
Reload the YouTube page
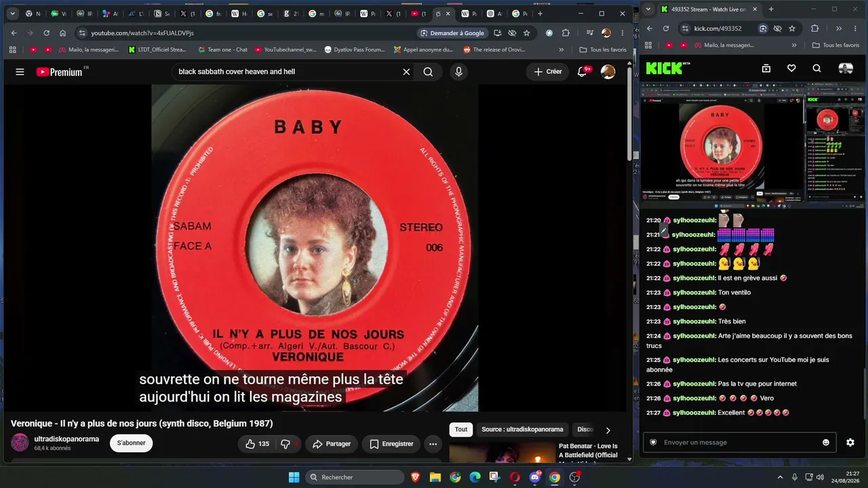(x=46, y=33)
